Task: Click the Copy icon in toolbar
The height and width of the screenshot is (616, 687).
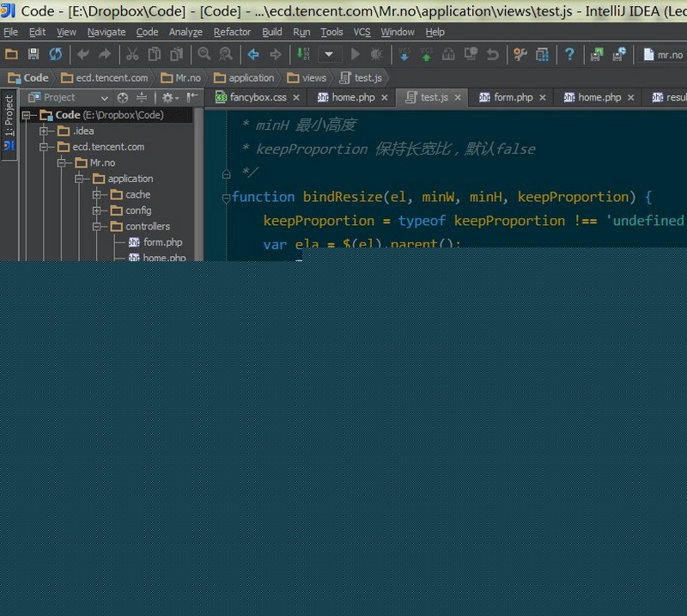Action: pyautogui.click(x=155, y=54)
